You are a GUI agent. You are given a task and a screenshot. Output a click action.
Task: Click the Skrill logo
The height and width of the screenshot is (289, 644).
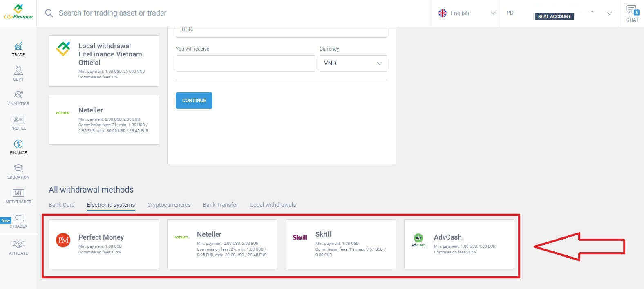click(300, 237)
